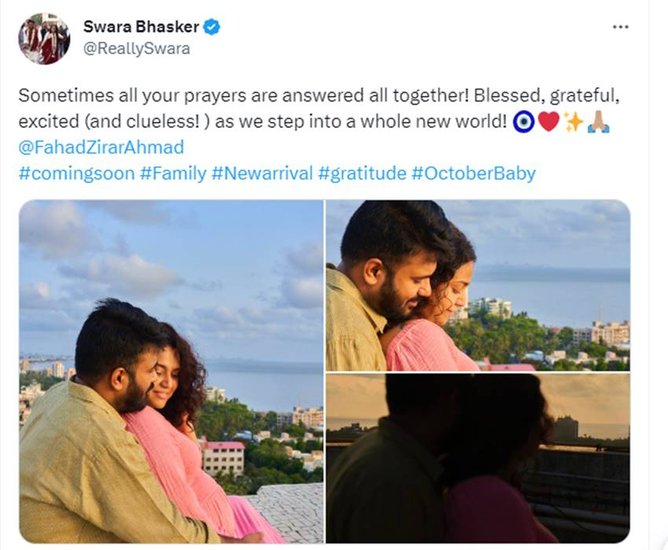Click the @ReallySwara handle
Image resolution: width=668 pixels, height=550 pixels.
pyautogui.click(x=136, y=49)
